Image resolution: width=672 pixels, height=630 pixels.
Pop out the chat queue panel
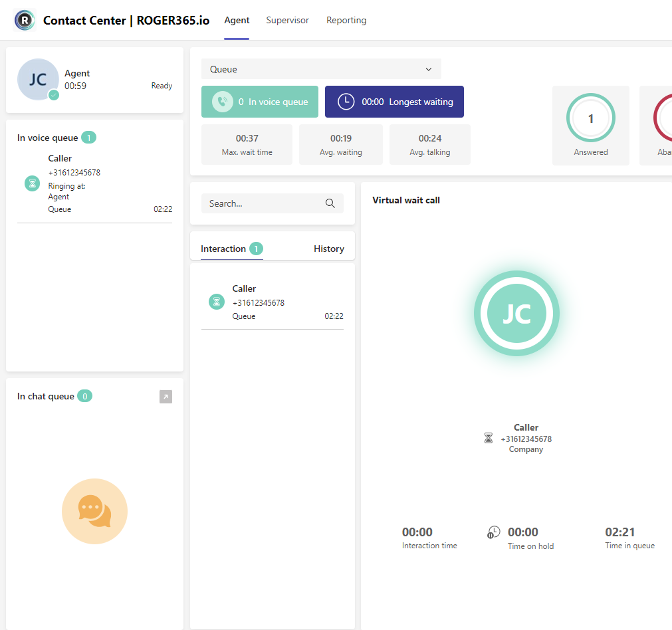point(166,397)
